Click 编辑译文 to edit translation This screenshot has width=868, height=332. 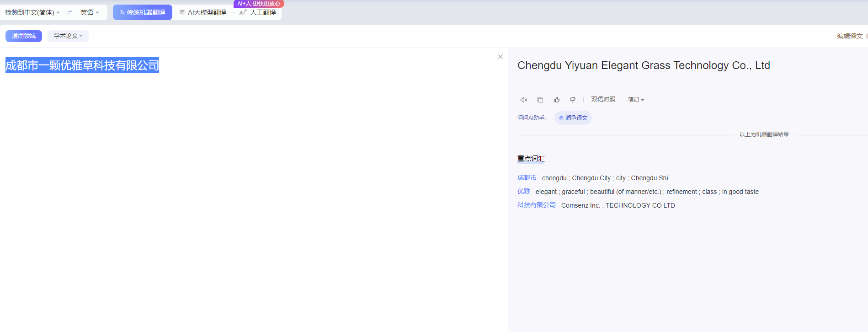pyautogui.click(x=850, y=36)
